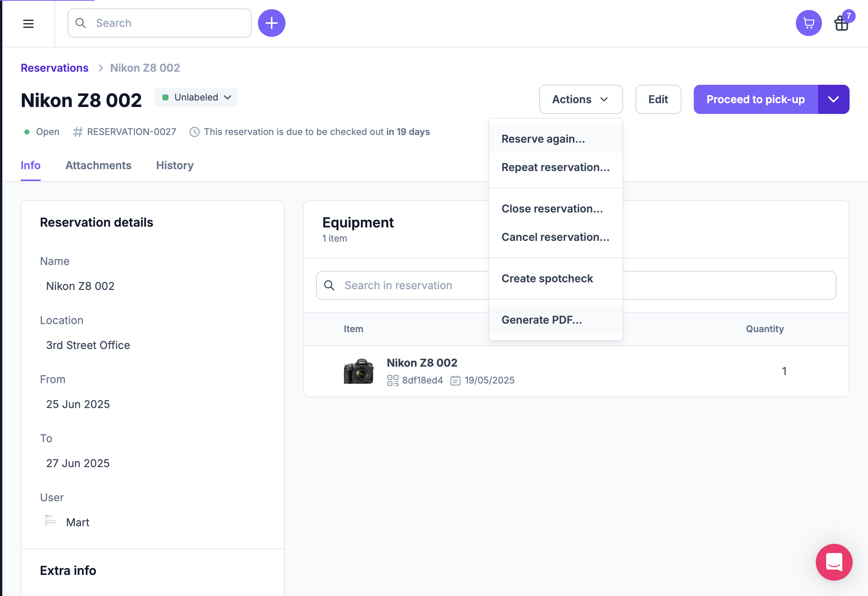Click the magnifier icon in the top search

(x=81, y=23)
